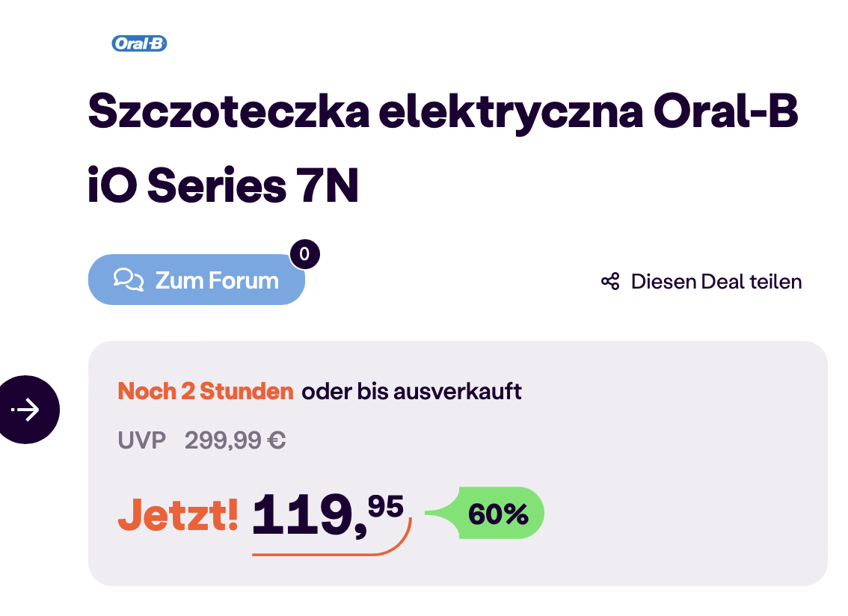This screenshot has height=616, width=848.
Task: Click the euro symbol after 299,99
Action: [276, 440]
